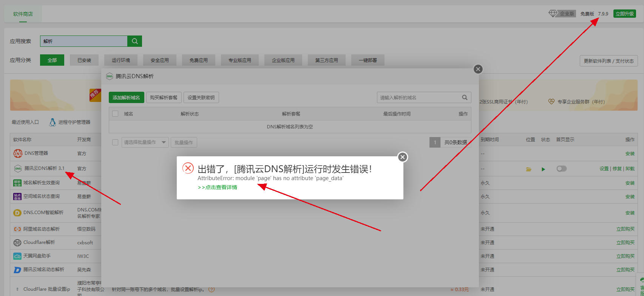Screen dimensions: 644x296
Task: Click the DNS.COM智能解析 icon
Action: click(x=17, y=213)
